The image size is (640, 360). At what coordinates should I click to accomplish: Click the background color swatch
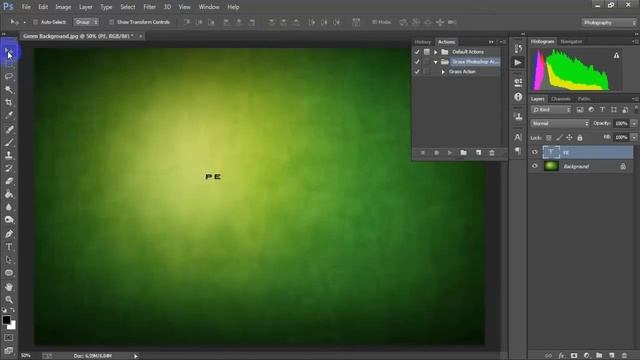pos(13,326)
